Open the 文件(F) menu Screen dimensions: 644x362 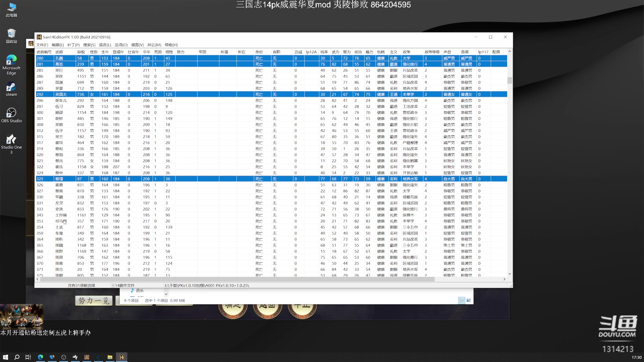pyautogui.click(x=42, y=45)
